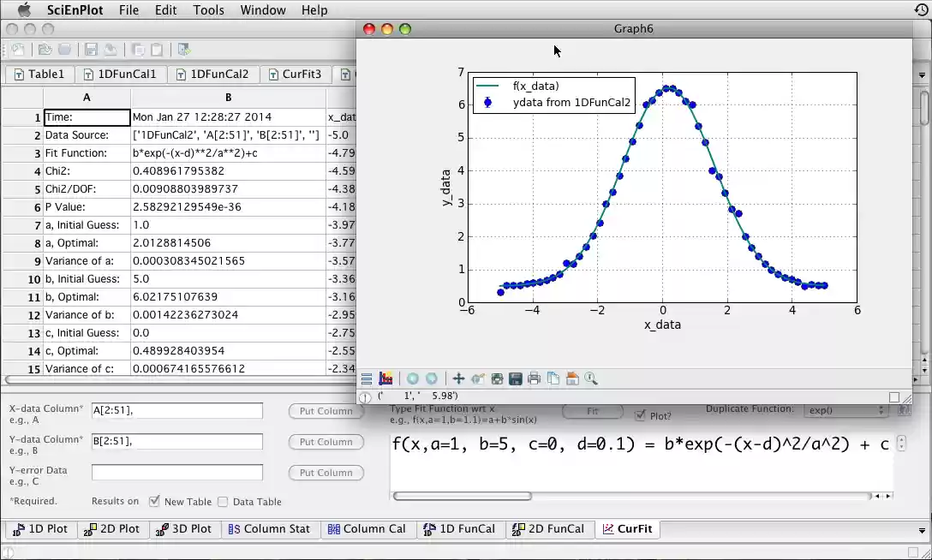Image resolution: width=932 pixels, height=560 pixels.
Task: Open the Tools menu
Action: coord(208,9)
